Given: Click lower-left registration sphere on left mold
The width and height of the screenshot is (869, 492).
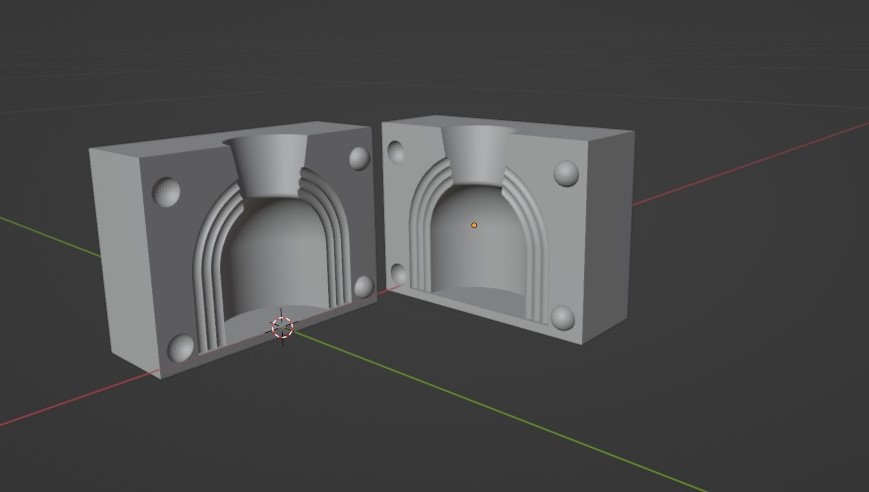Looking at the screenshot, I should click(181, 348).
